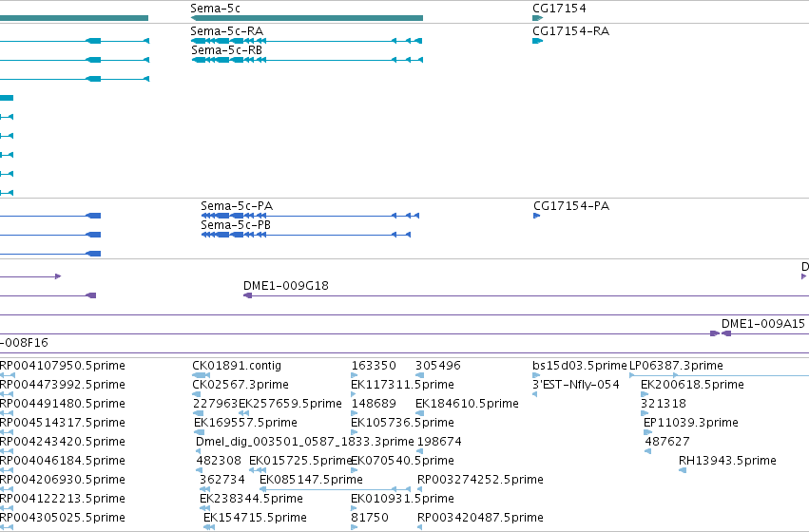This screenshot has height=532, width=809.
Task: Click EST RP004122213.5prime
Action: tap(63, 499)
